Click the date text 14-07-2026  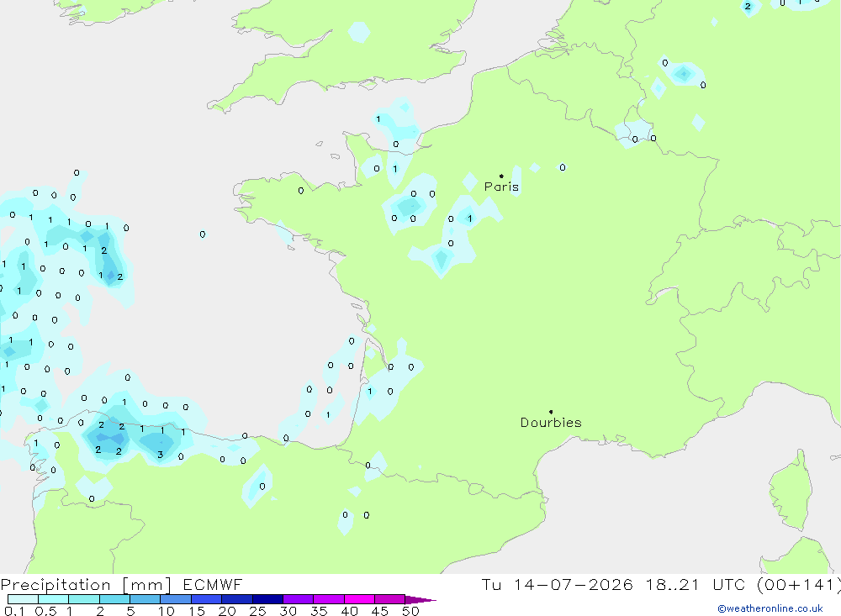(573, 584)
